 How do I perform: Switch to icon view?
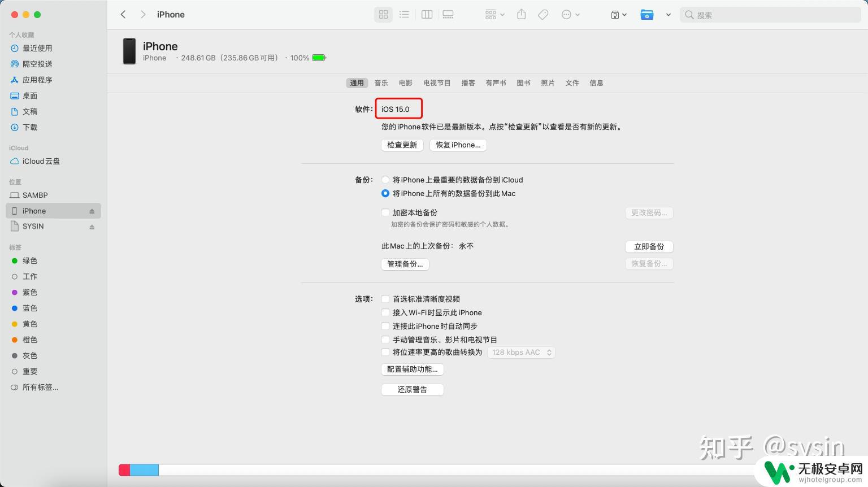point(383,15)
